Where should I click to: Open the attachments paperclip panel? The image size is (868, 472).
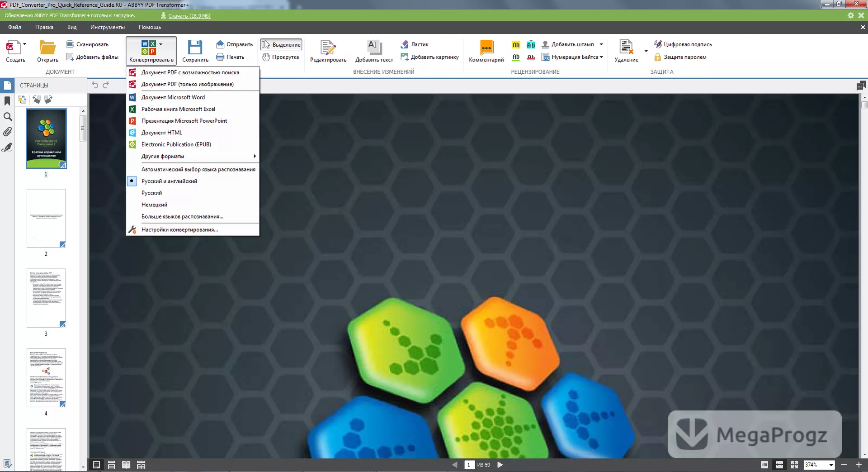[x=7, y=132]
